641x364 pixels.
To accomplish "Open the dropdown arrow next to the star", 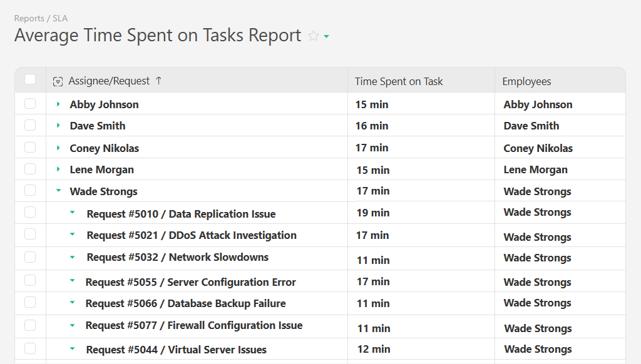I will coord(326,37).
